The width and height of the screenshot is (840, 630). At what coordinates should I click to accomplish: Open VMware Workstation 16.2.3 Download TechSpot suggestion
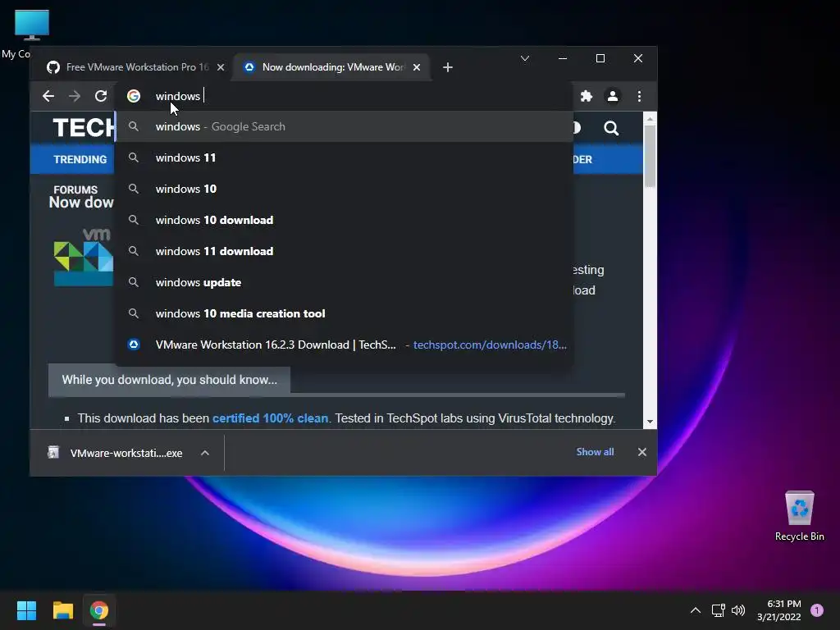click(344, 345)
